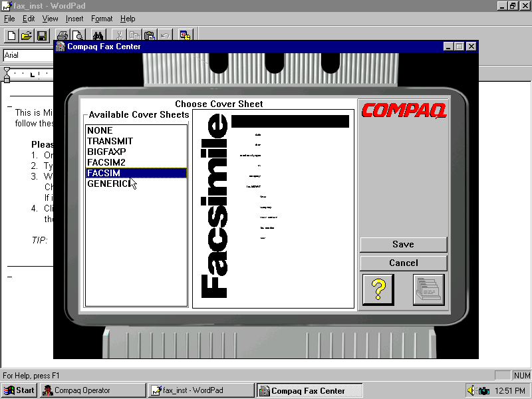This screenshot has height=399, width=532.
Task: Click the Copy icon in WordPad toolbar
Action: (x=134, y=35)
